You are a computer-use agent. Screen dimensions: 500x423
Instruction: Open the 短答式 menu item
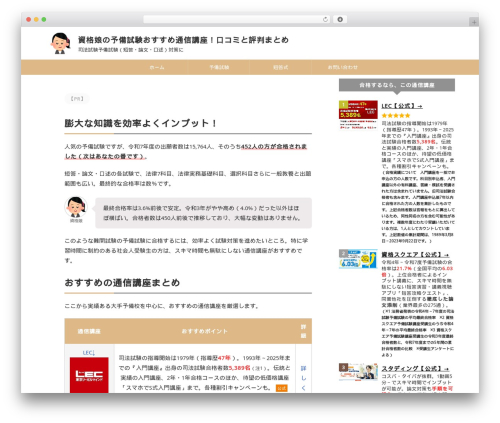(280, 67)
